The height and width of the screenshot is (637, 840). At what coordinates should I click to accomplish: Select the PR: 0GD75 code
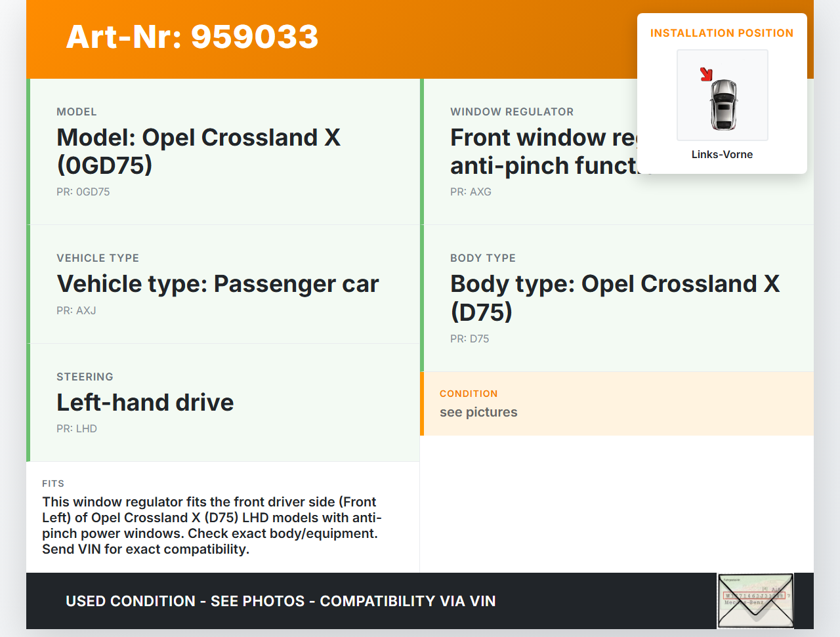click(x=83, y=192)
